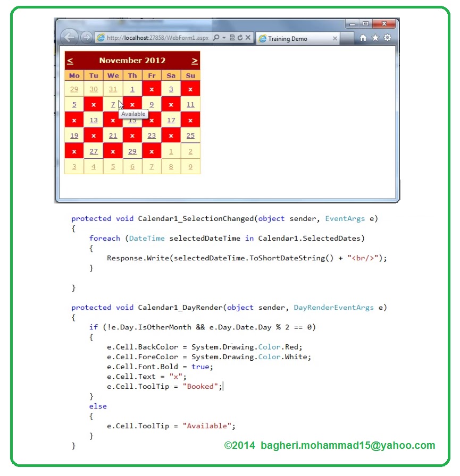Toggle the compatibility view icon
Viewport: 460px width, 476px height.
click(232, 38)
